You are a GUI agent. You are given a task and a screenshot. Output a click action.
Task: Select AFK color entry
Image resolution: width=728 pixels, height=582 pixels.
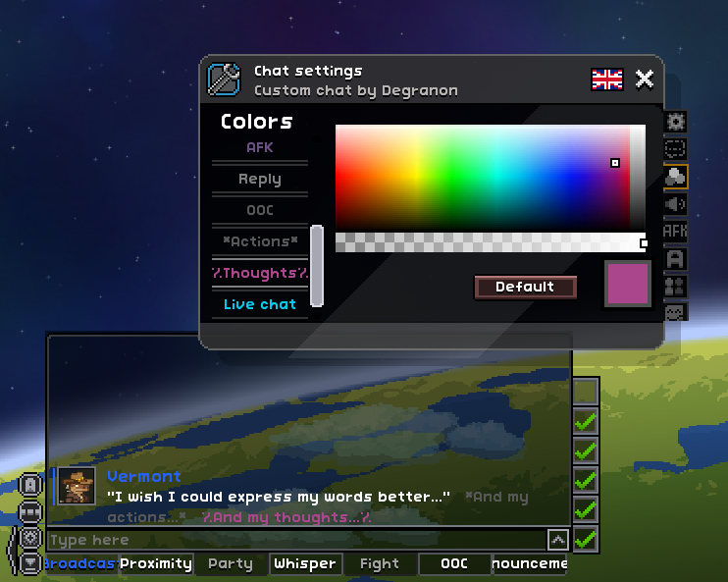click(x=260, y=147)
